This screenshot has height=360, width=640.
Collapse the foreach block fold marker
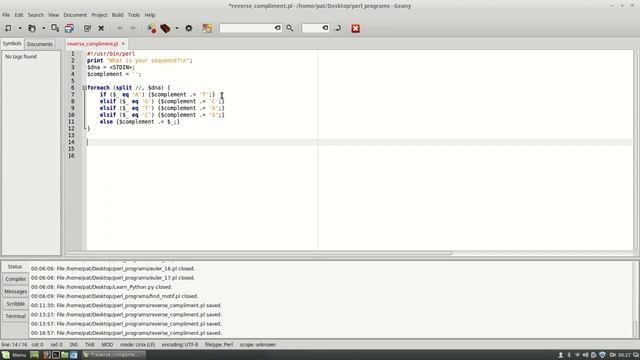(x=84, y=88)
